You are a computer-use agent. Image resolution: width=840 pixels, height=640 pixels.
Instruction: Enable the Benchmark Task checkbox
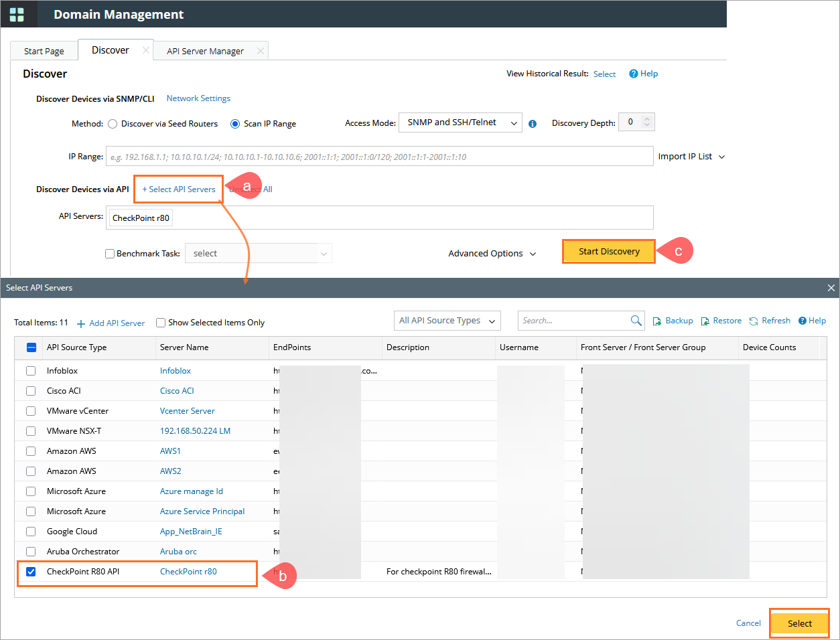(110, 254)
